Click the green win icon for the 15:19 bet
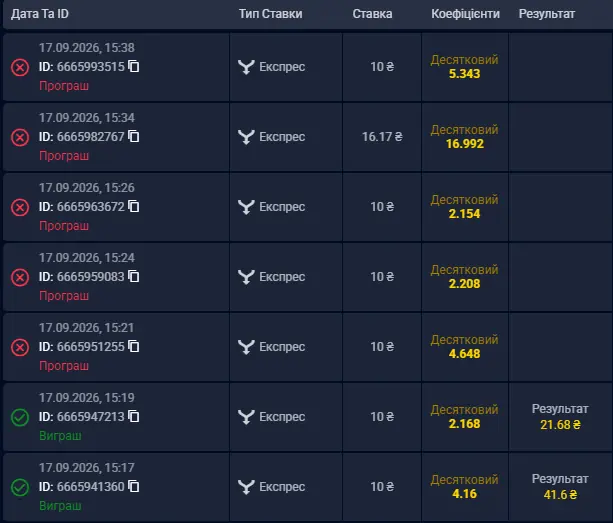 20,417
